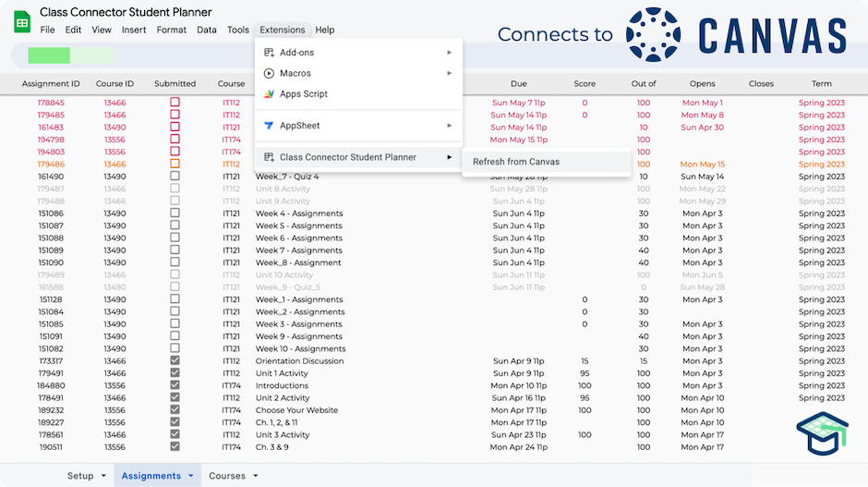
Task: Check Submitted box for Week_7 - Quiz 4
Action: [x=175, y=176]
